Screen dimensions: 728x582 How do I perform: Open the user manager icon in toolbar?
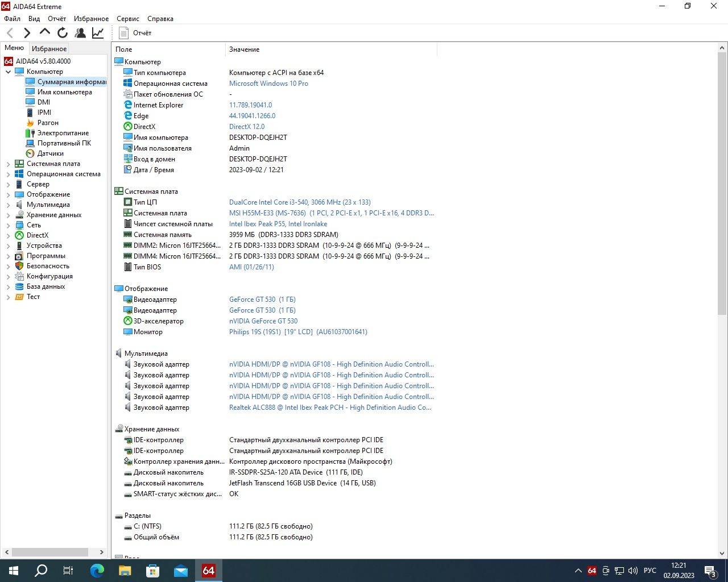(x=80, y=33)
